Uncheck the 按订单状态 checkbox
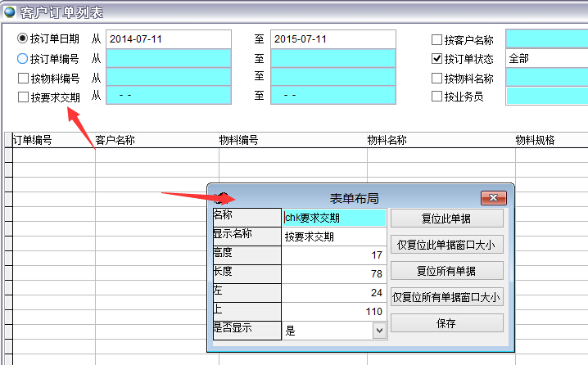Image resolution: width=588 pixels, height=365 pixels. click(436, 58)
